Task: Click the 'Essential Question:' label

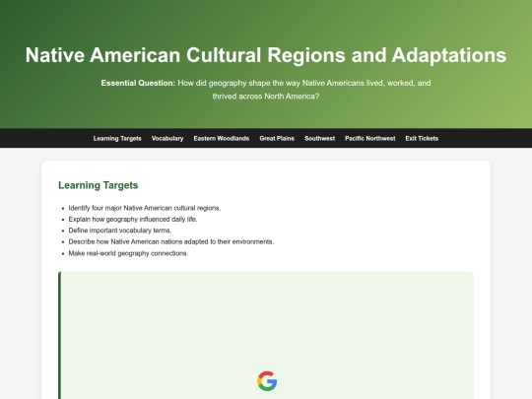Action: pyautogui.click(x=138, y=83)
